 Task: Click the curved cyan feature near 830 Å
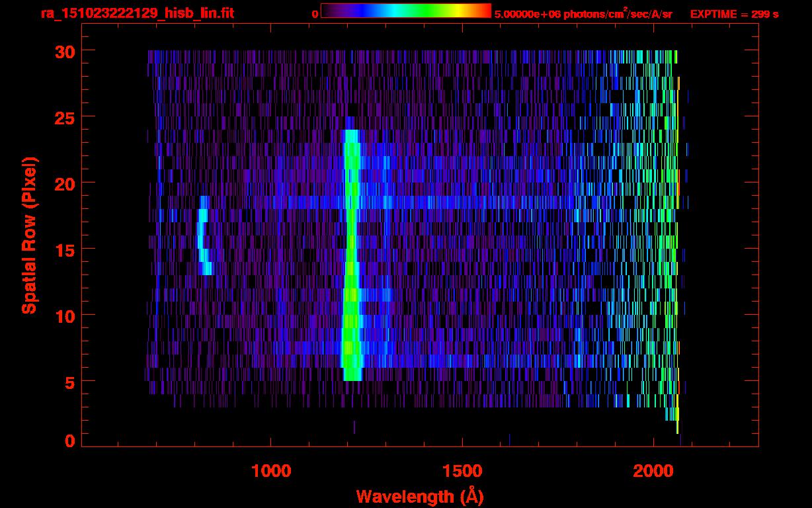point(204,235)
